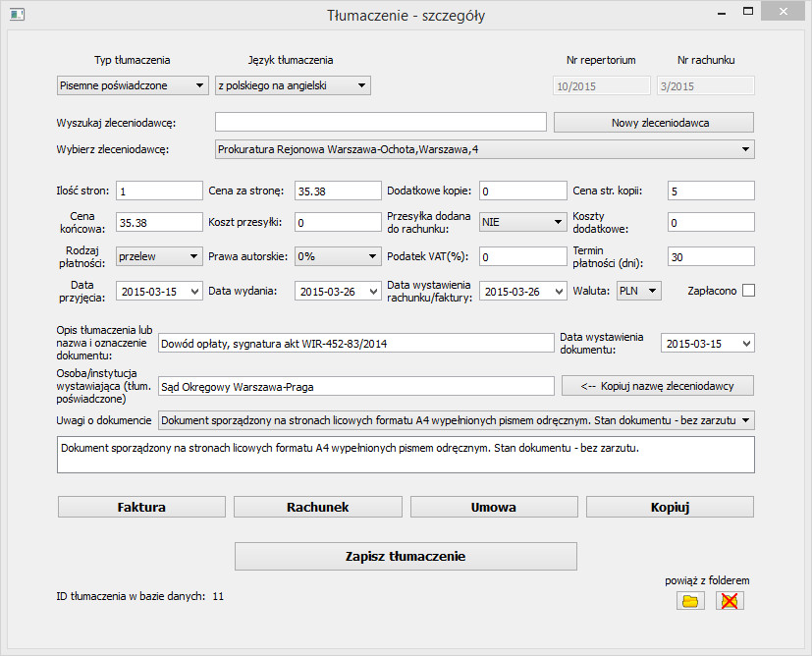Open the Typ tłumaczenia dropdown

(x=133, y=85)
